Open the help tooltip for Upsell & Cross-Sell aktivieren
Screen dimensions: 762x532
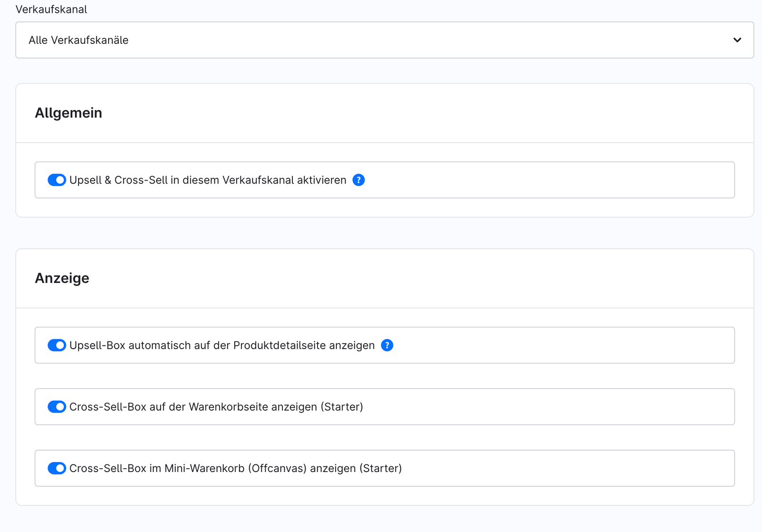click(359, 180)
